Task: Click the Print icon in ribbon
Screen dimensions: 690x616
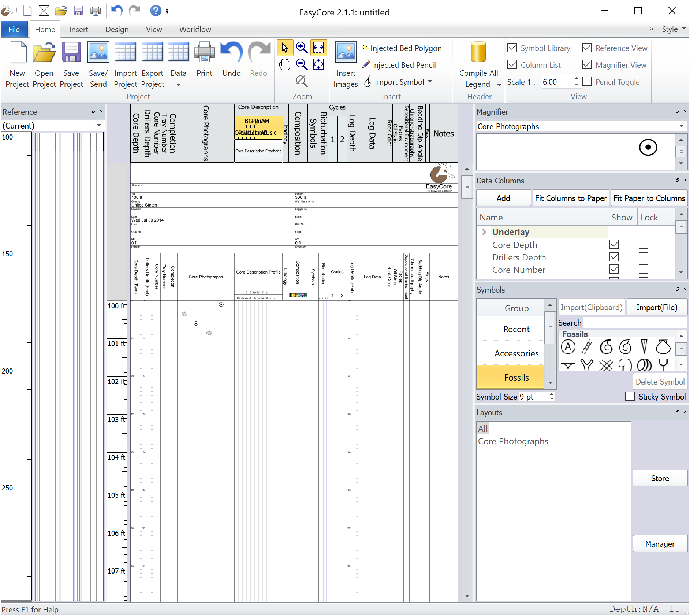Action: pos(204,52)
